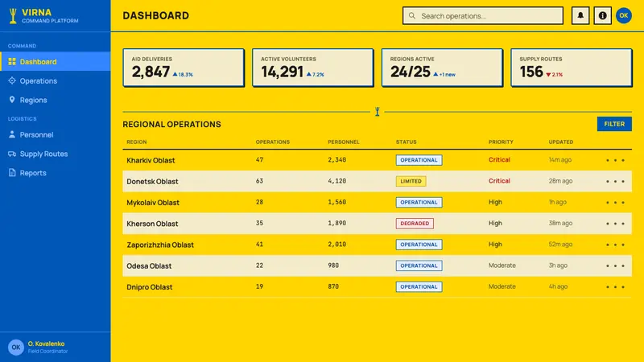Click the Virna trident logo icon

pyautogui.click(x=13, y=16)
